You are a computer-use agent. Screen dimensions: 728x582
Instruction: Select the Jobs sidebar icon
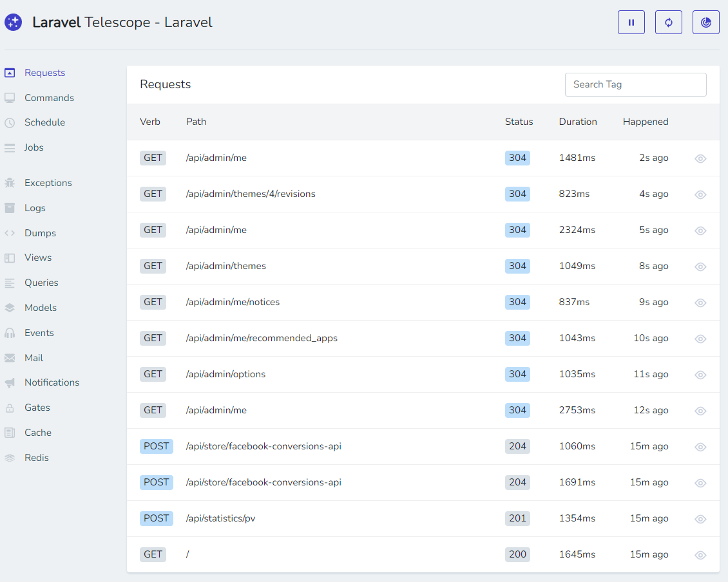pos(10,147)
